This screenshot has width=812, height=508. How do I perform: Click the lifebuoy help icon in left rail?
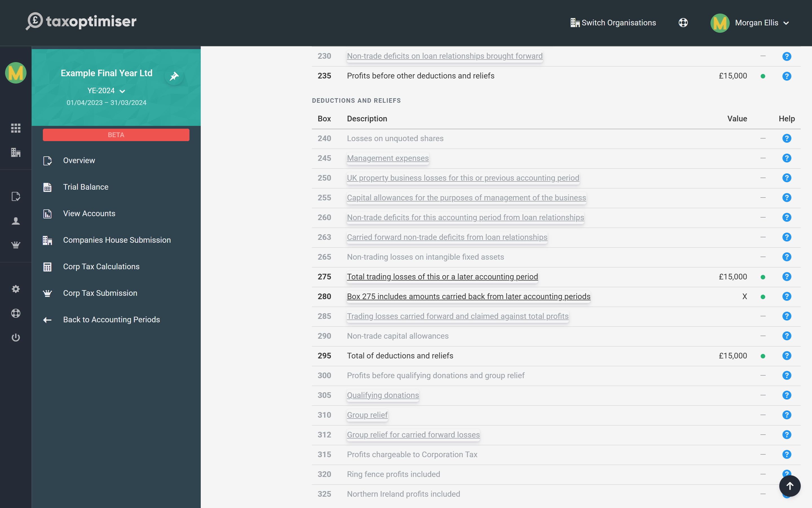[x=16, y=313]
